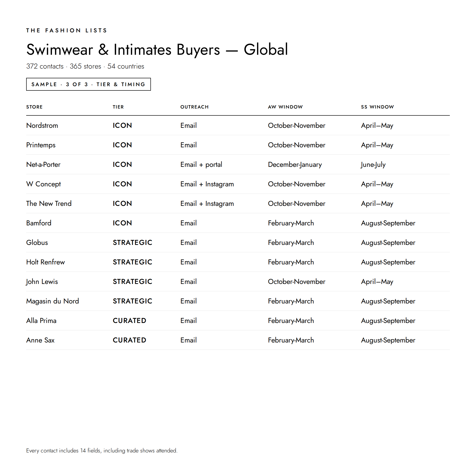Click the STRATEGIC tier in Globus row
The image size is (476, 476).
[x=133, y=243]
